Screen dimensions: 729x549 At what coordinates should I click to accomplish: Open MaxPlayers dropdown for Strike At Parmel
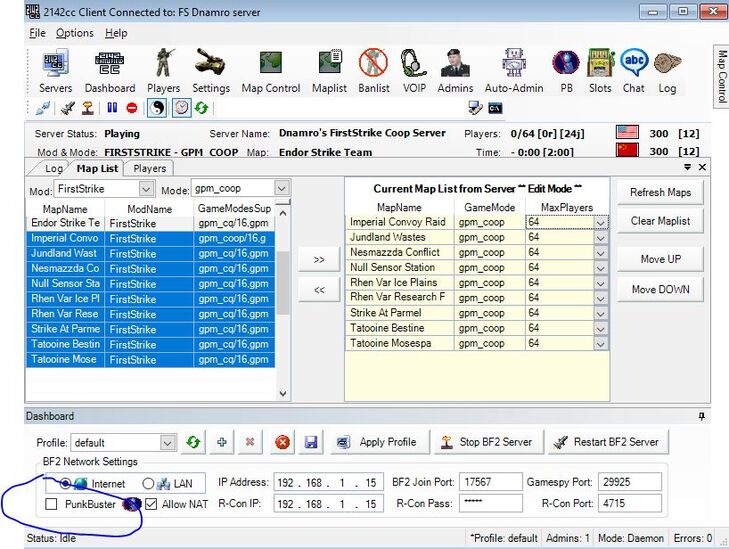(x=601, y=314)
